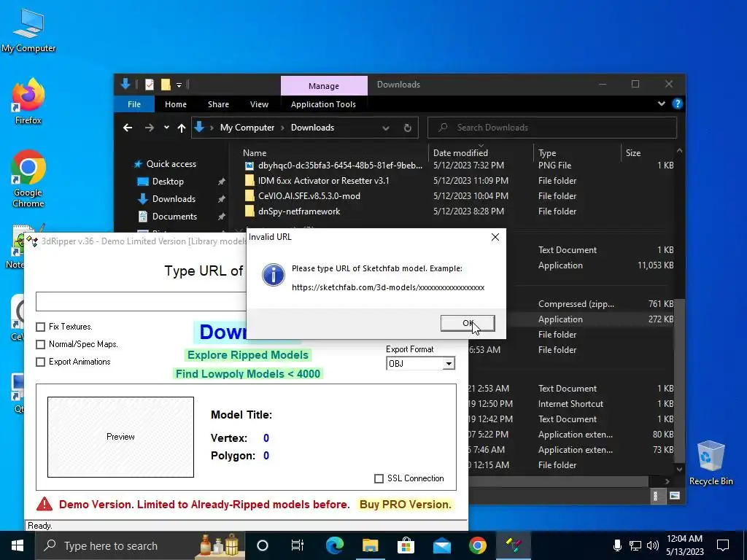Click the 3dRipper title bar app icon
The width and height of the screenshot is (747, 560).
pyautogui.click(x=32, y=241)
